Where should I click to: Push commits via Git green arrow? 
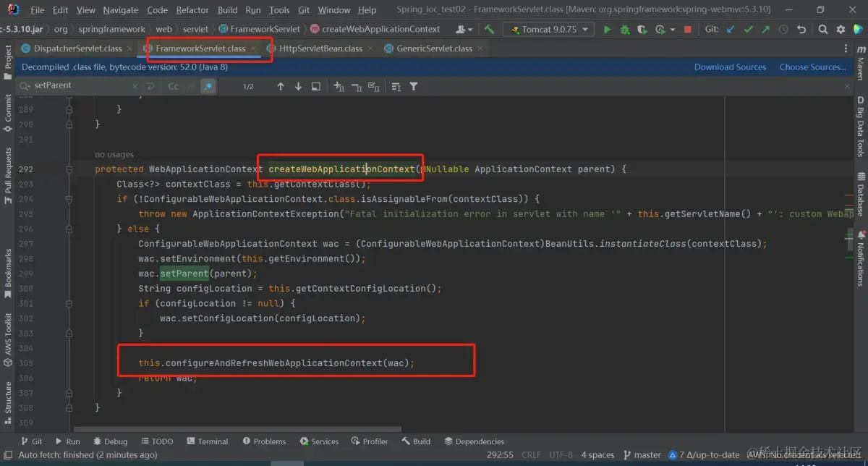click(x=765, y=30)
